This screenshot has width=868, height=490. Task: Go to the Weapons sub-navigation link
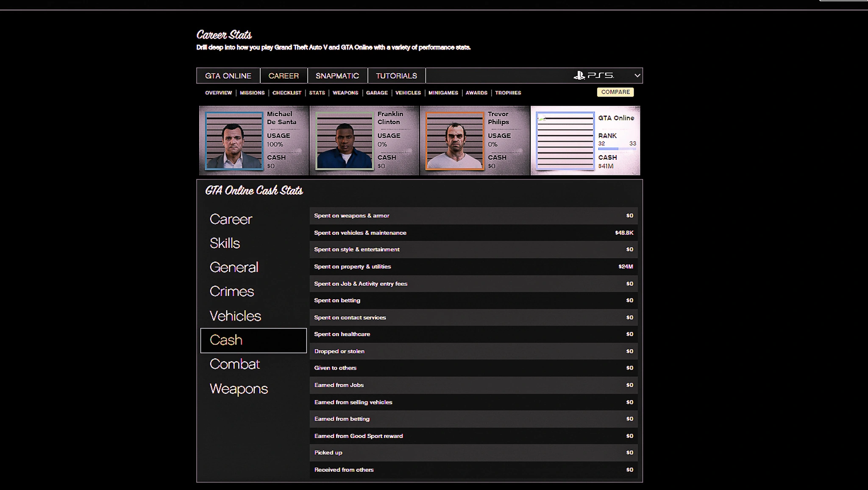(x=345, y=93)
